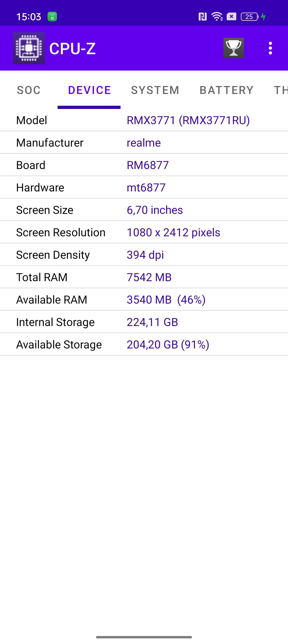Screen dimensions: 288x644
Task: Tap the NFC status bar icon
Action: click(203, 17)
